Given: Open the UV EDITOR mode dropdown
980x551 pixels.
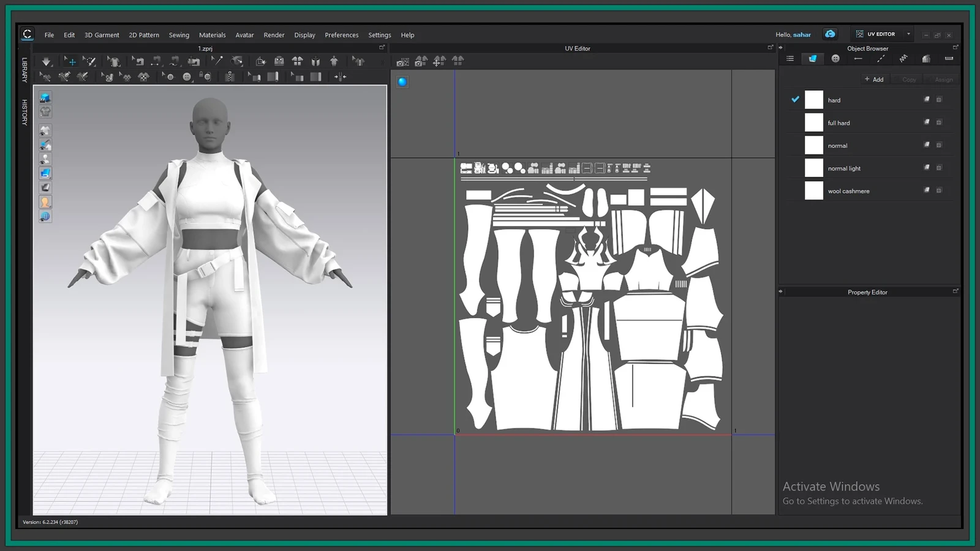Looking at the screenshot, I should coord(908,34).
